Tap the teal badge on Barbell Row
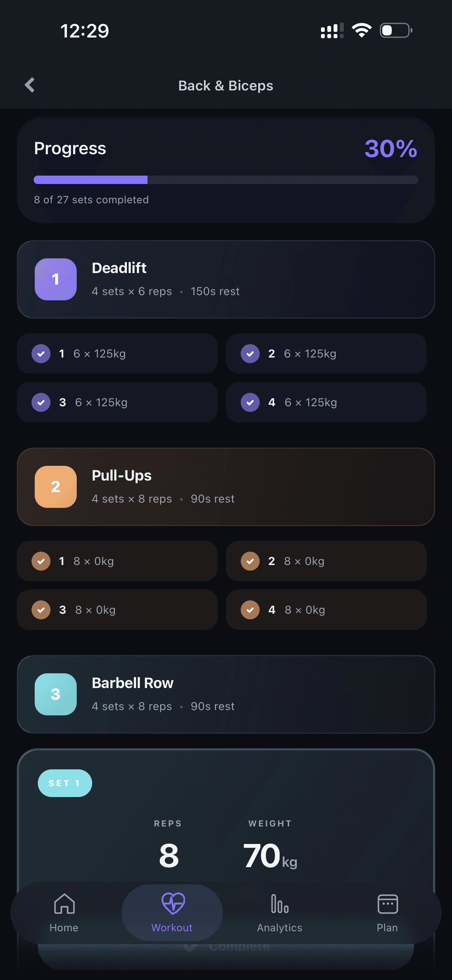Image resolution: width=452 pixels, height=980 pixels. 56,694
